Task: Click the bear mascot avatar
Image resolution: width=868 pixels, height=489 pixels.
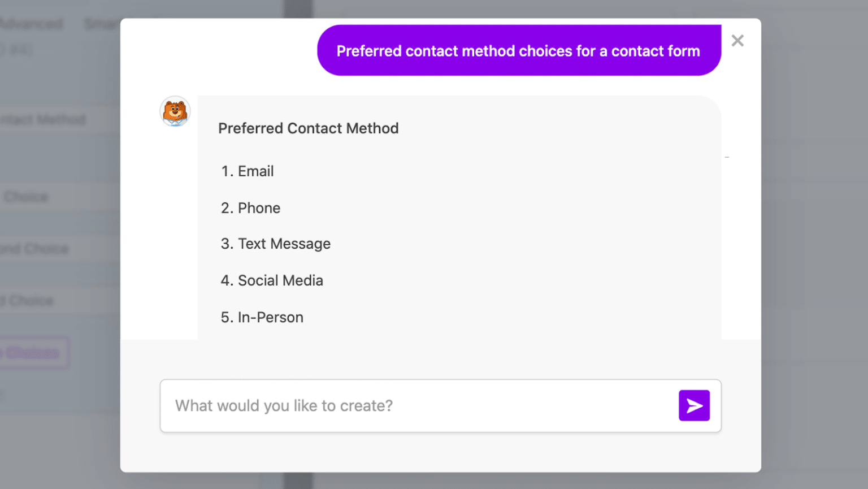Action: tap(175, 111)
